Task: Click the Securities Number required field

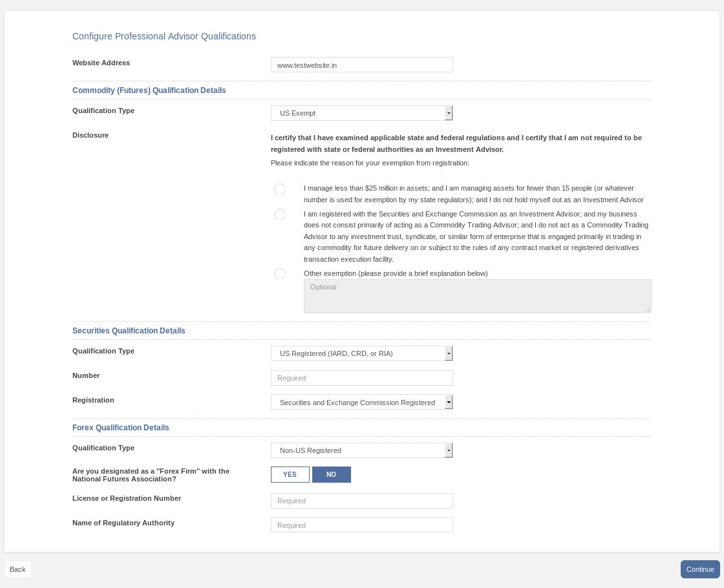Action: [361, 378]
